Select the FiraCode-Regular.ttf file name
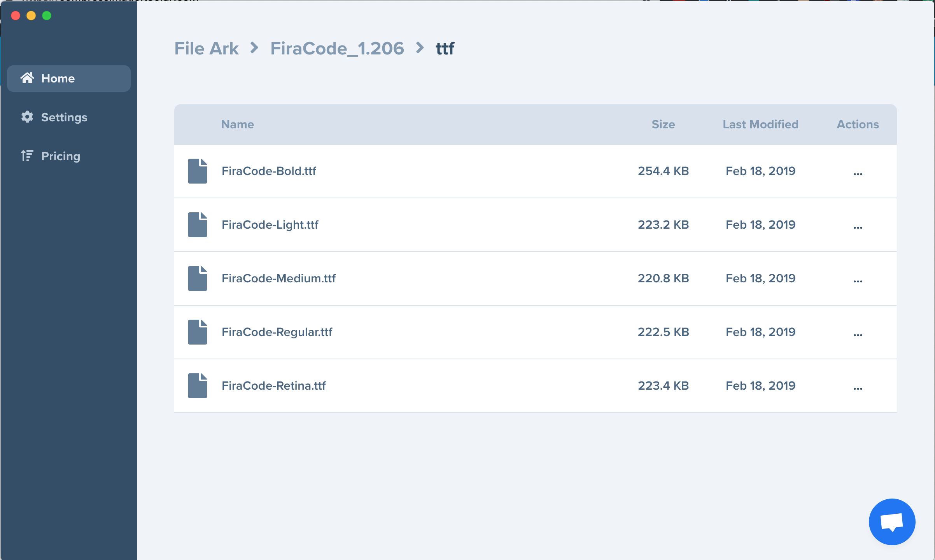 277,332
